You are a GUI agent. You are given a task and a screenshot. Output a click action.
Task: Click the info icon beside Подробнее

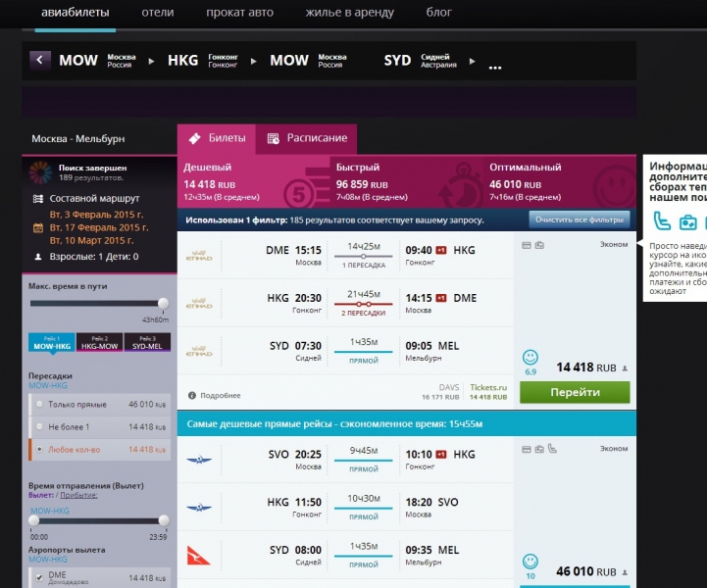(x=192, y=395)
